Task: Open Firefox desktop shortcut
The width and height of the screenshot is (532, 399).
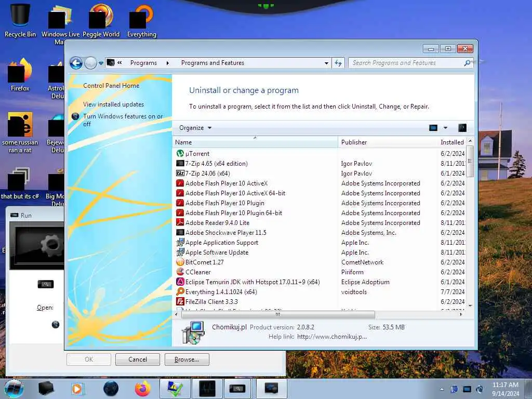Action: click(20, 75)
